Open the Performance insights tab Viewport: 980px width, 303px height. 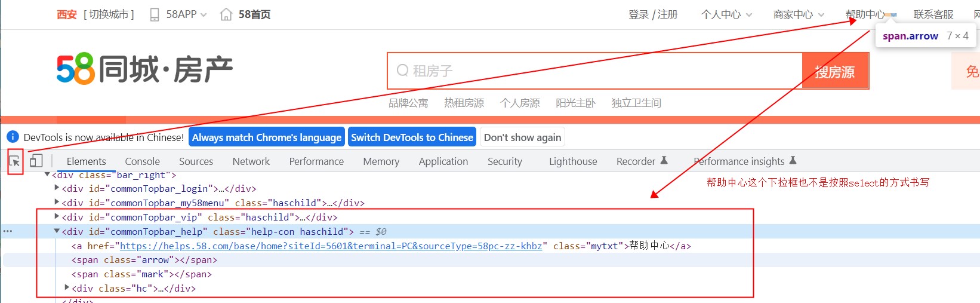click(x=745, y=161)
